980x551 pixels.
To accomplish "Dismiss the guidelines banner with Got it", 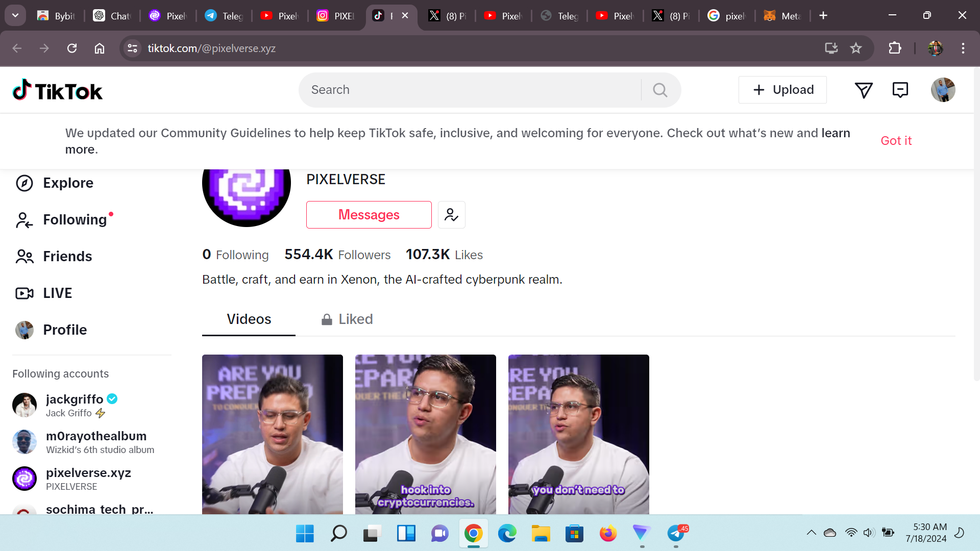I will coord(896,141).
